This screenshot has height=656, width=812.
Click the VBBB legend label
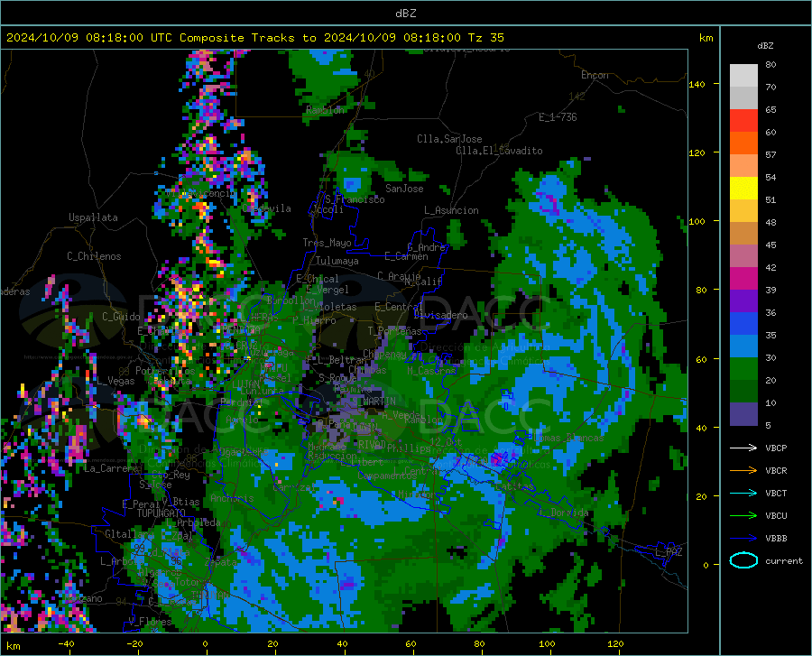[776, 539]
